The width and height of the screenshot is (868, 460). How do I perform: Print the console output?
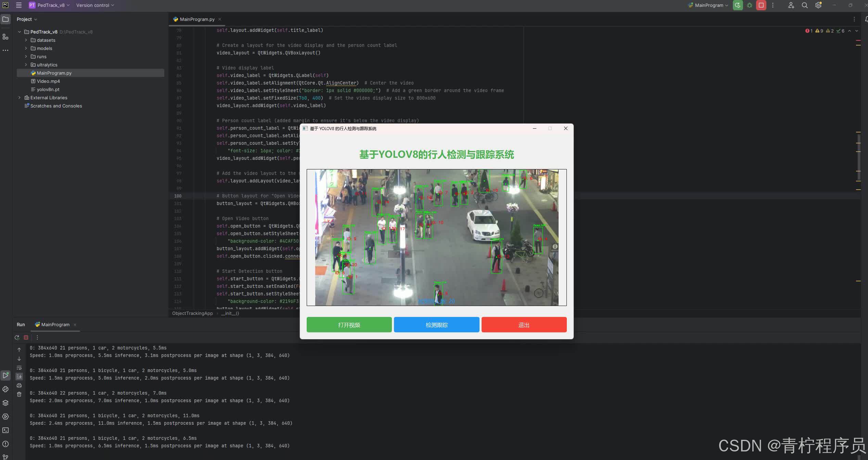(19, 385)
